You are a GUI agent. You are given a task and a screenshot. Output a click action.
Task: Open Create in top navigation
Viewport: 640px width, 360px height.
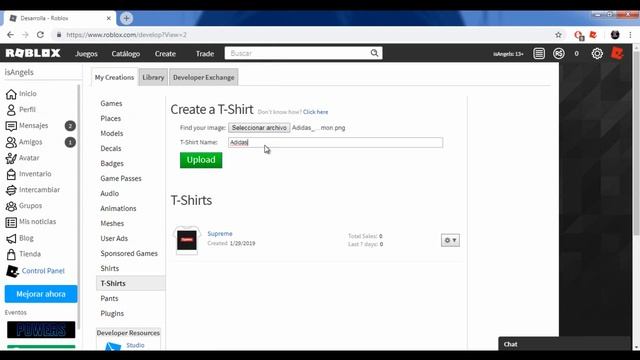165,53
